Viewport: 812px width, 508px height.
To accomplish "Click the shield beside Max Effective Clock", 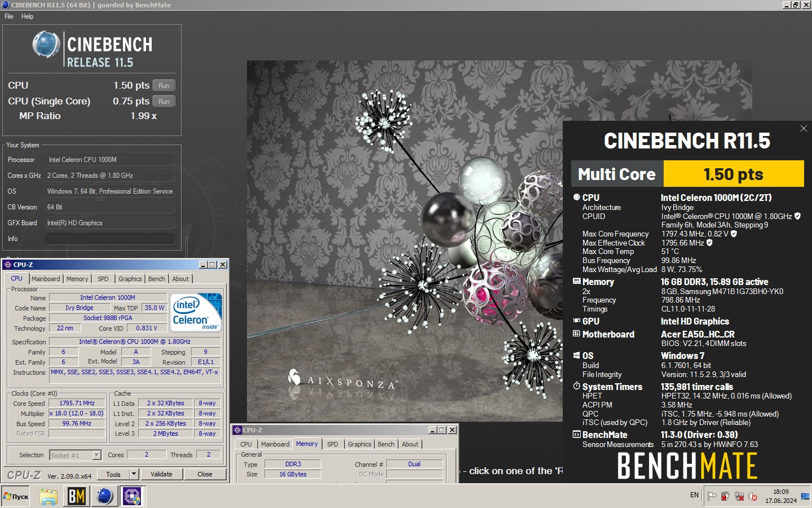I will coord(709,243).
